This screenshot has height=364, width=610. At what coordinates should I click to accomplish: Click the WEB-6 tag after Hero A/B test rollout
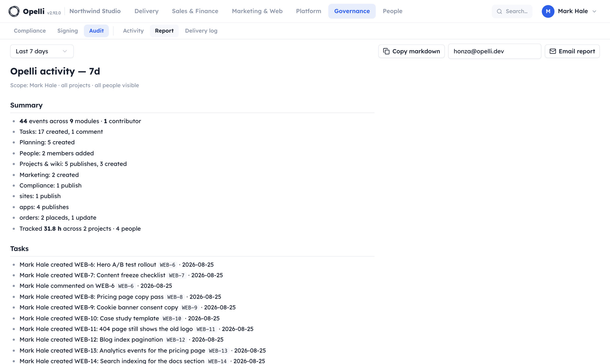click(x=167, y=265)
